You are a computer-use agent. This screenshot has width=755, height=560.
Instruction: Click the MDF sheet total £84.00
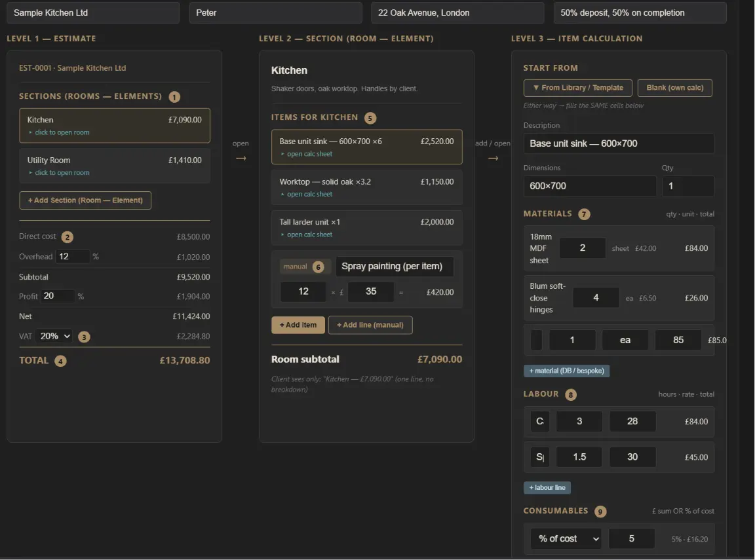click(696, 248)
